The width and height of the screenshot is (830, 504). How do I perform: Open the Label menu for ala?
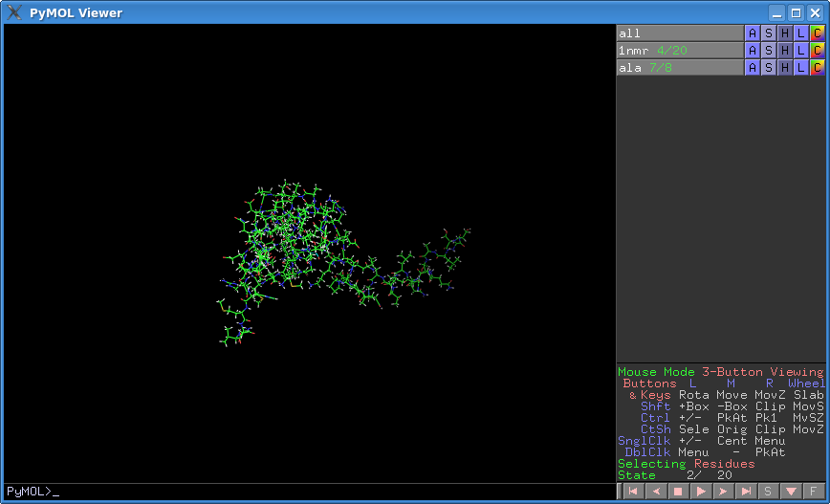(x=800, y=68)
